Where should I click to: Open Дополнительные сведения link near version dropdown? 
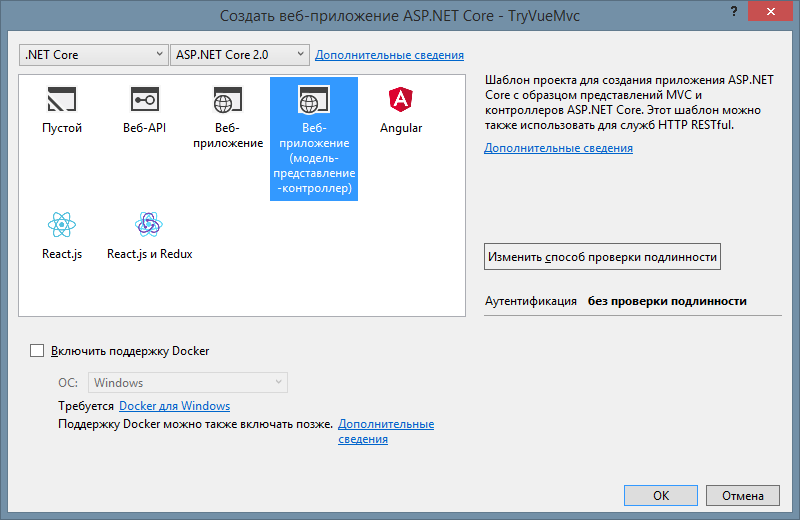click(389, 55)
